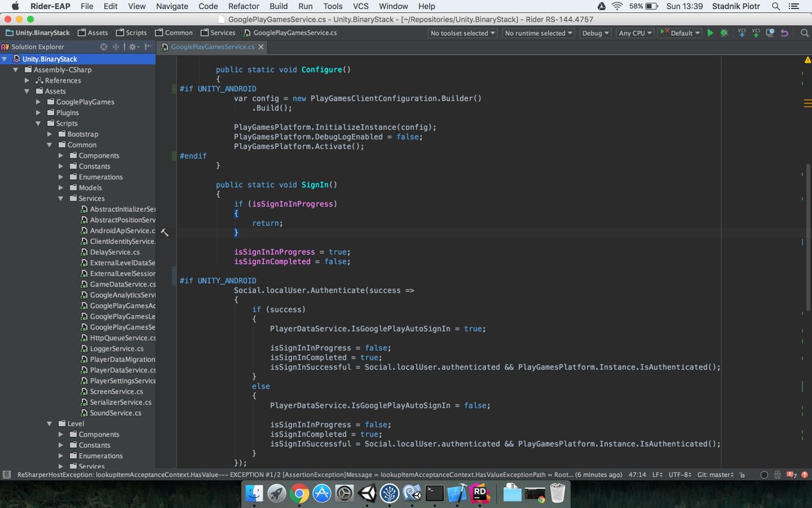Click the hammer quick-fix icon in gutter
Screen dimensions: 812x508
point(164,232)
